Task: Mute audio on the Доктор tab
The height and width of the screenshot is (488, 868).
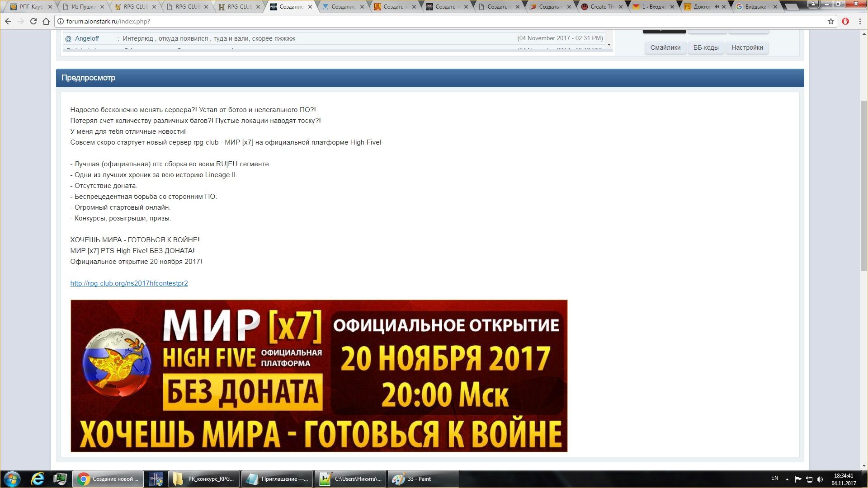Action: (717, 7)
